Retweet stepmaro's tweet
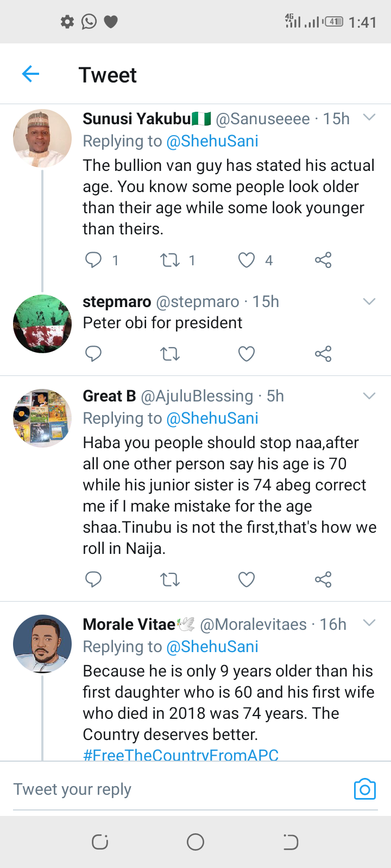The image size is (391, 868). pos(170,354)
